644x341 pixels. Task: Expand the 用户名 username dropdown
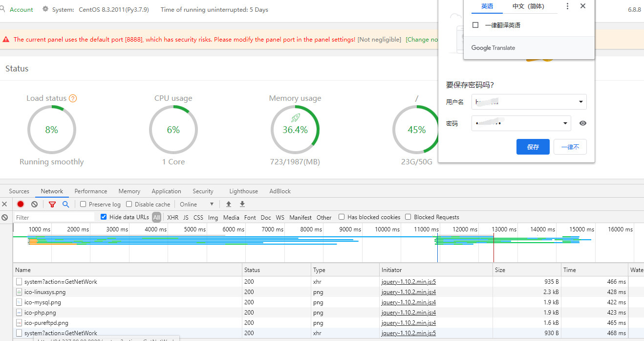[x=580, y=102]
